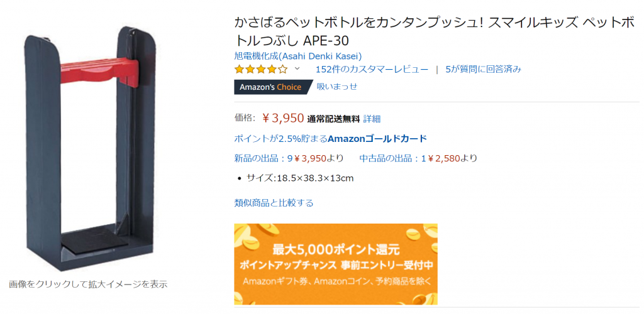
Task: Open the Amazonゴールドカード points offer link
Action: pos(330,138)
